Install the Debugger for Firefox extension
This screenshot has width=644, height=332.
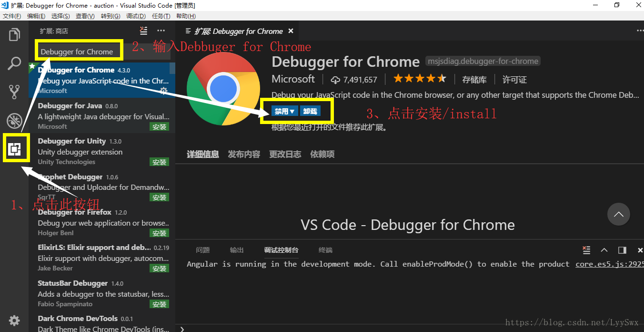tap(159, 233)
